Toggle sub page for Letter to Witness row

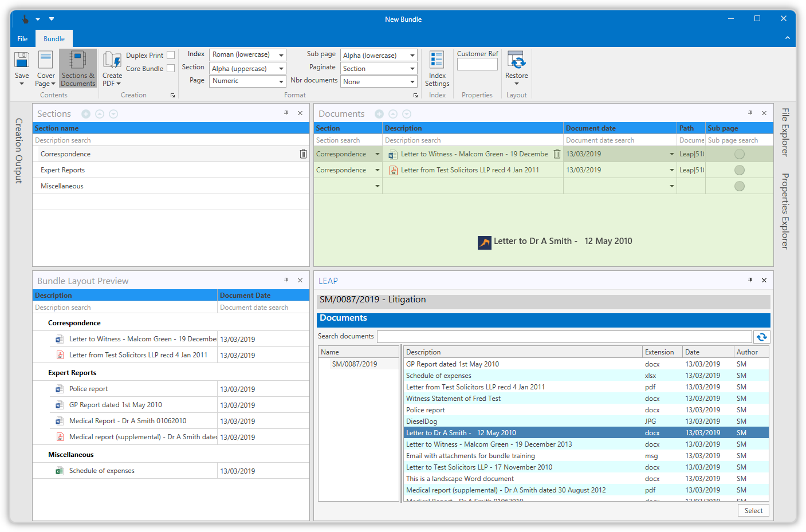[x=739, y=154]
